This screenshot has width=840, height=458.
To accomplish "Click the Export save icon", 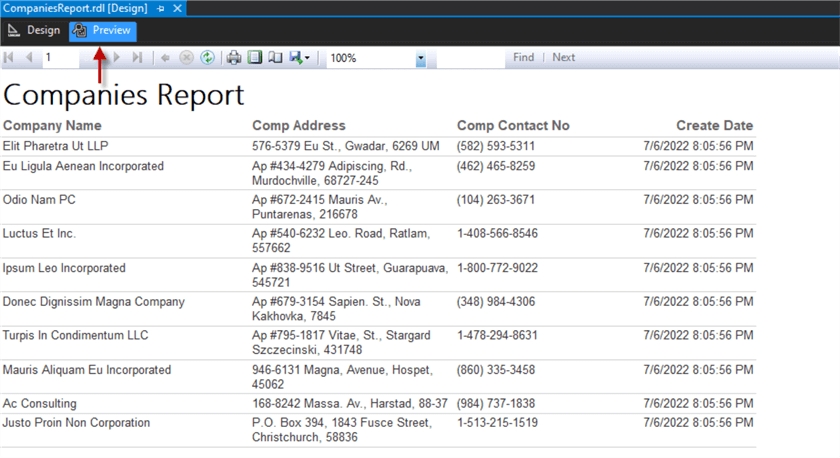I will (296, 57).
